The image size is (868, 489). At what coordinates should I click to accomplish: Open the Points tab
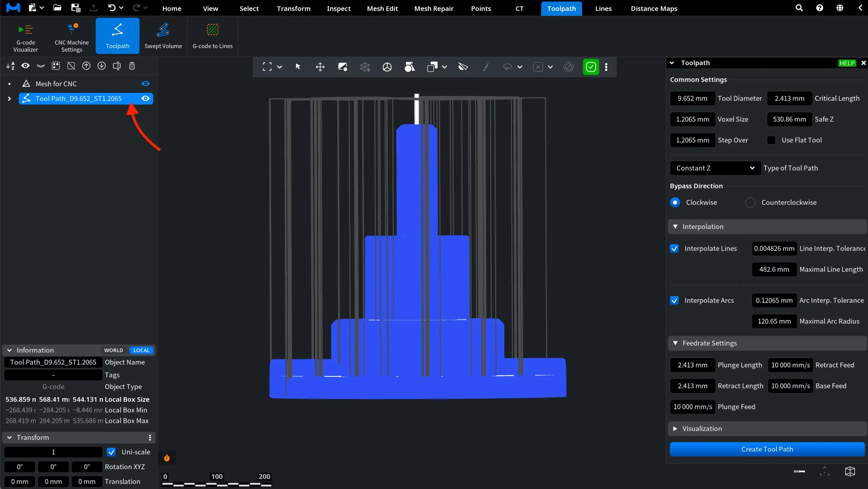point(481,8)
